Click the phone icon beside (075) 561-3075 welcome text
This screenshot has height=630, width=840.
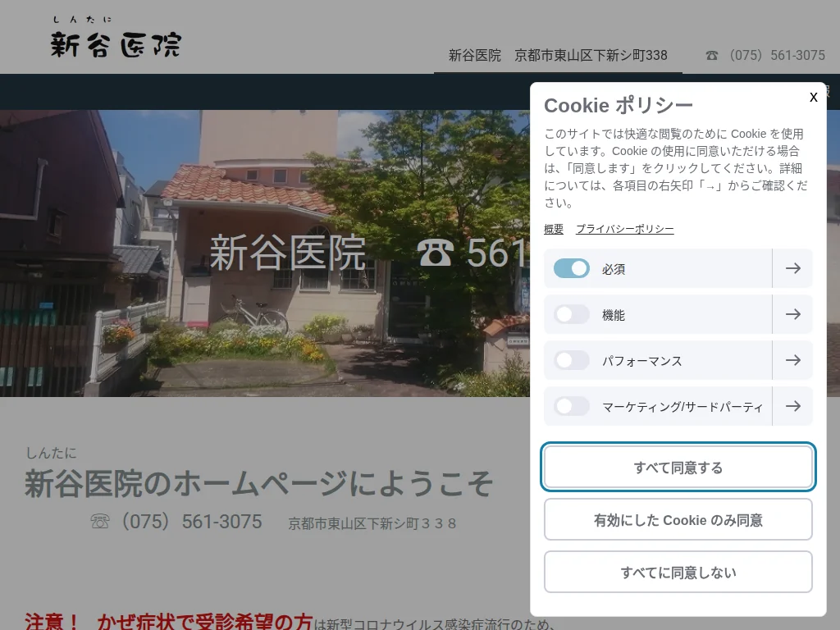pos(100,522)
